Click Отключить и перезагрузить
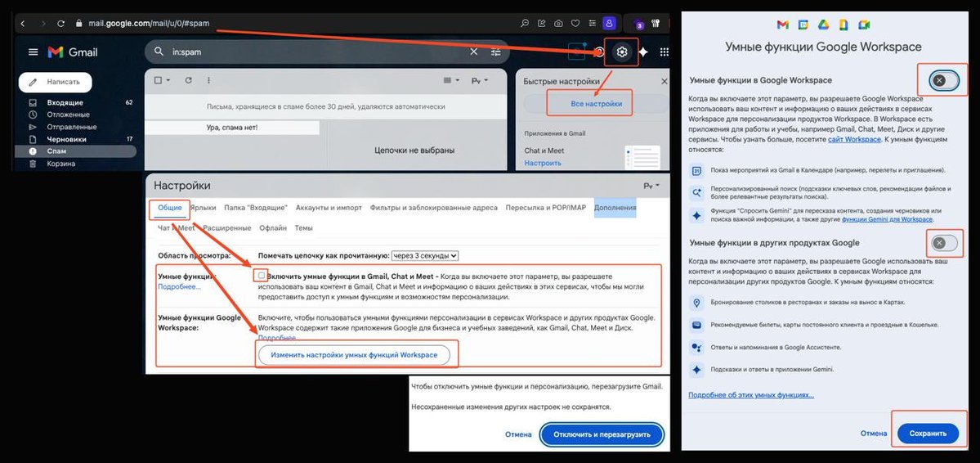This screenshot has height=463, width=980. (602, 434)
